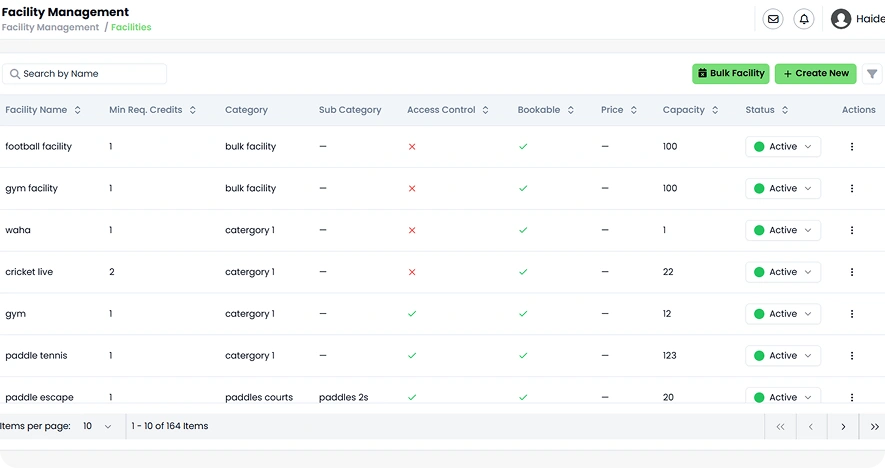Click the Actions column header
The image size is (885, 468).
tap(858, 110)
